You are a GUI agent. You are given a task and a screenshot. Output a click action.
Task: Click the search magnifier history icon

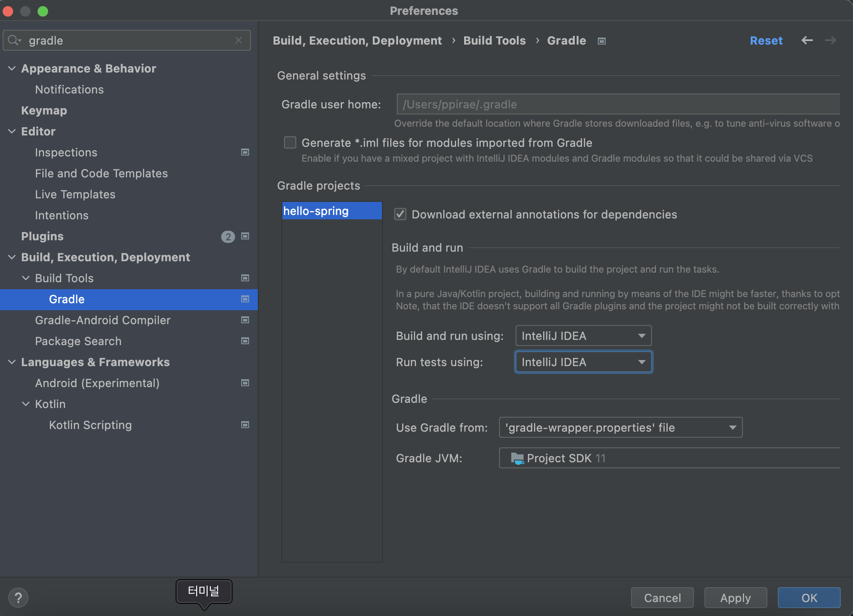tap(14, 40)
